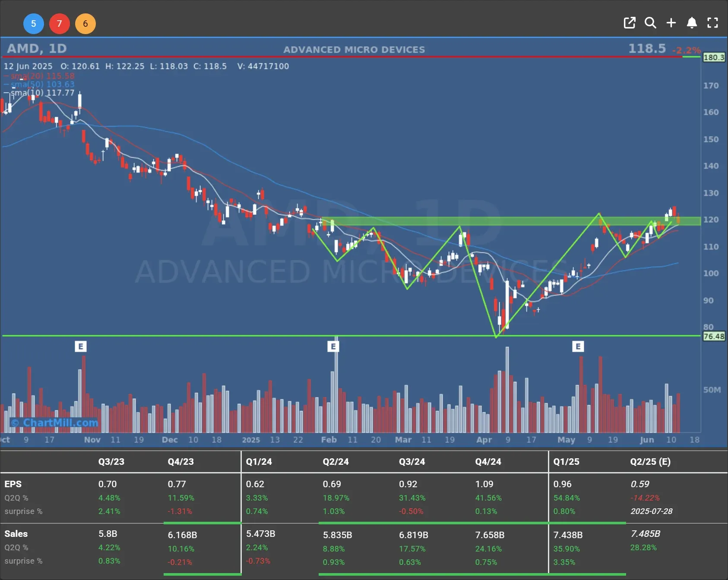The image size is (728, 580).
Task: Click the magnifier search icon
Action: point(650,23)
